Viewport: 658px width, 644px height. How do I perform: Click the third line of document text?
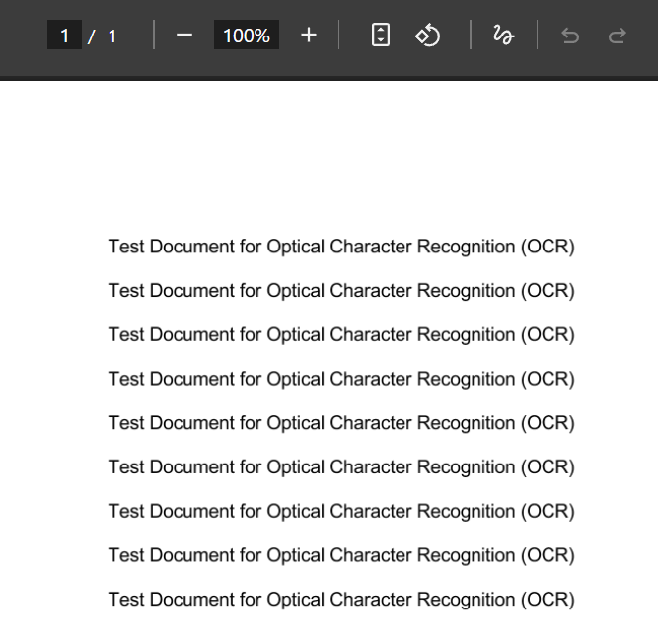click(x=340, y=335)
